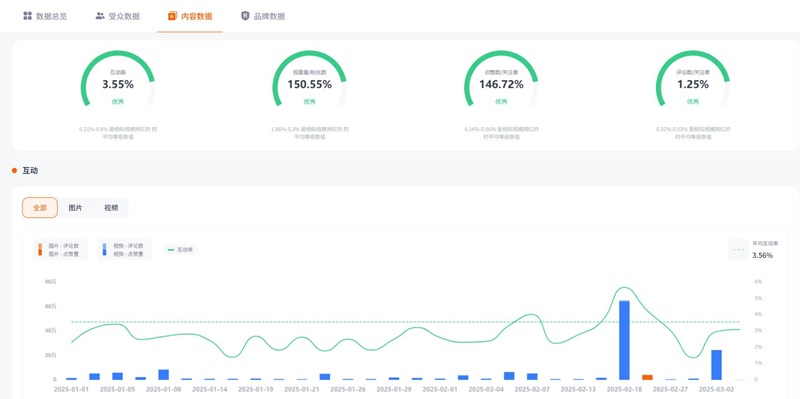Go to the 数据总览 tab
800x399 pixels.
coord(45,16)
